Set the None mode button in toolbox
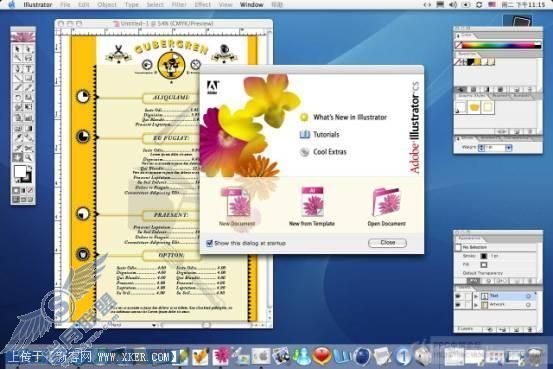This screenshot has height=369, width=553. 30,190
